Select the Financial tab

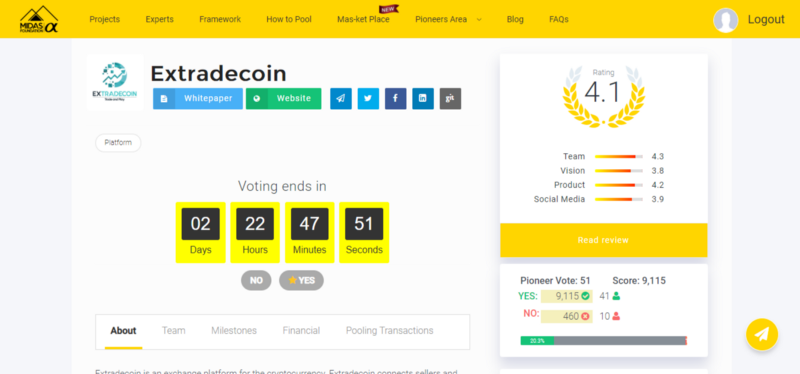[302, 331]
